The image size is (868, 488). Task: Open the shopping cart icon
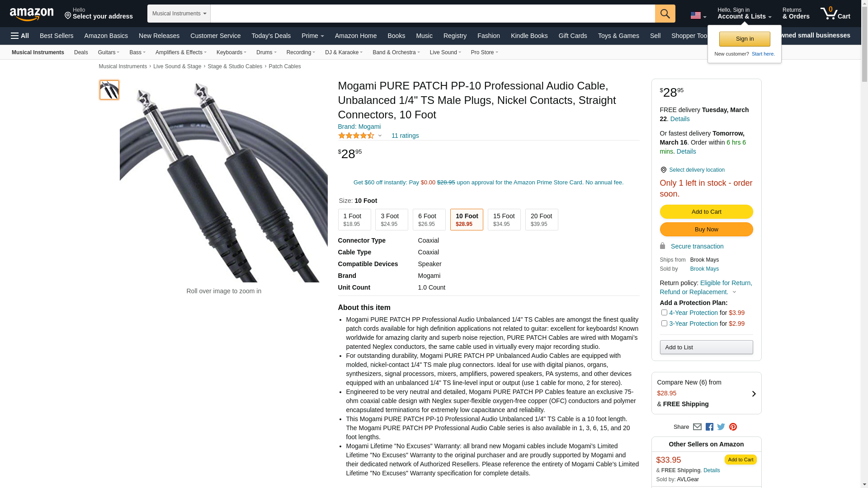pyautogui.click(x=835, y=14)
